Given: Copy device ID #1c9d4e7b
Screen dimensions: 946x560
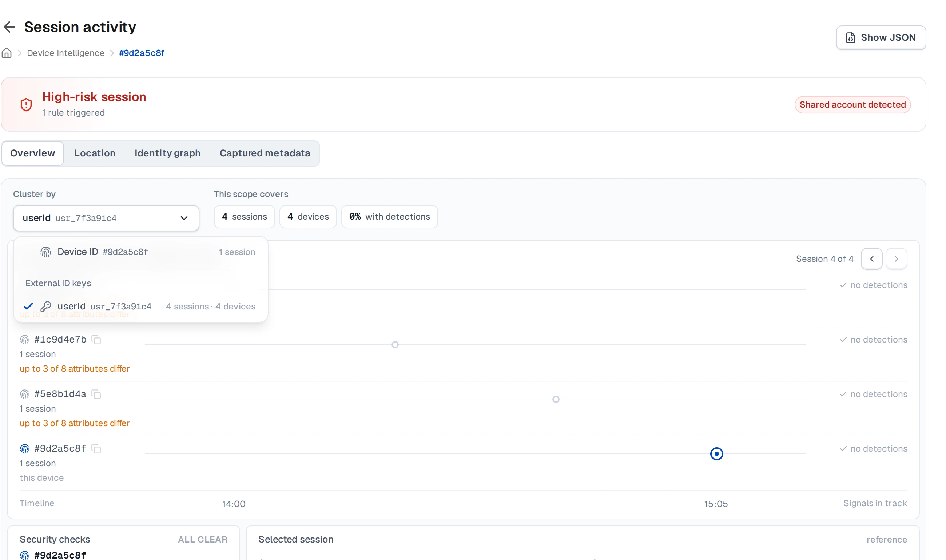Looking at the screenshot, I should (x=96, y=340).
